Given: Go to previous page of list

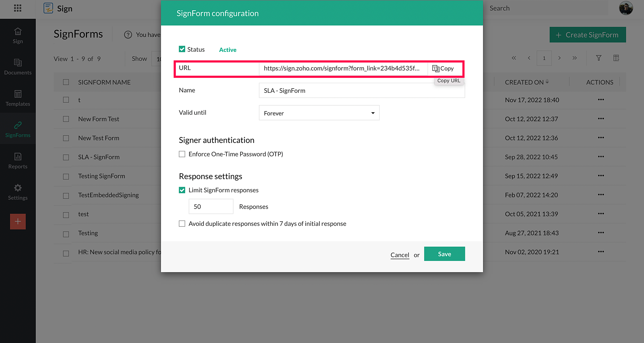Looking at the screenshot, I should point(529,58).
